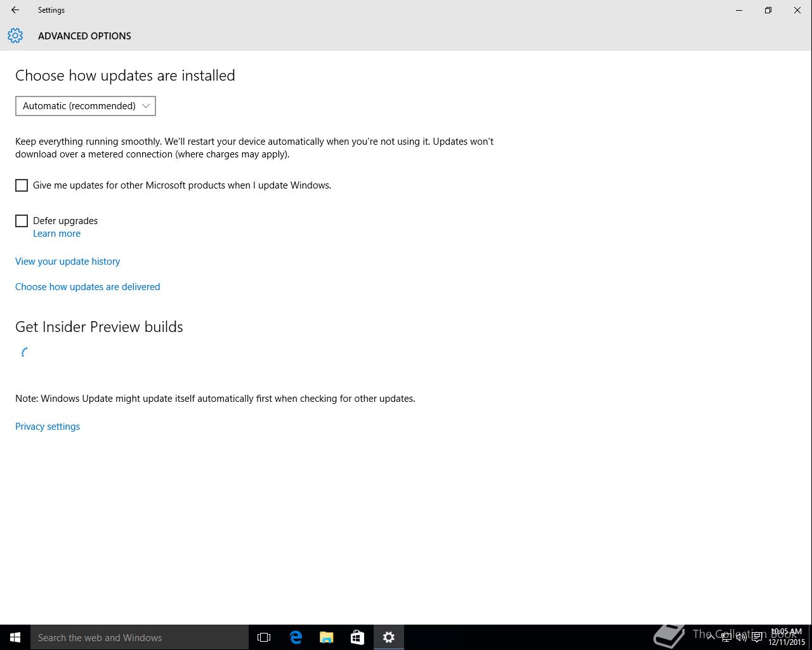Image resolution: width=812 pixels, height=650 pixels.
Task: Enable updates for other Microsoft products
Action: (x=22, y=185)
